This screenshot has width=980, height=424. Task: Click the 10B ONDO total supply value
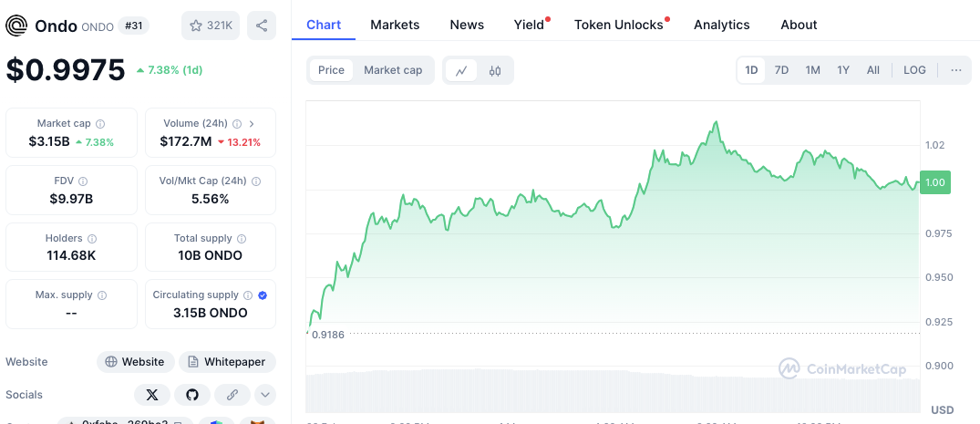210,256
